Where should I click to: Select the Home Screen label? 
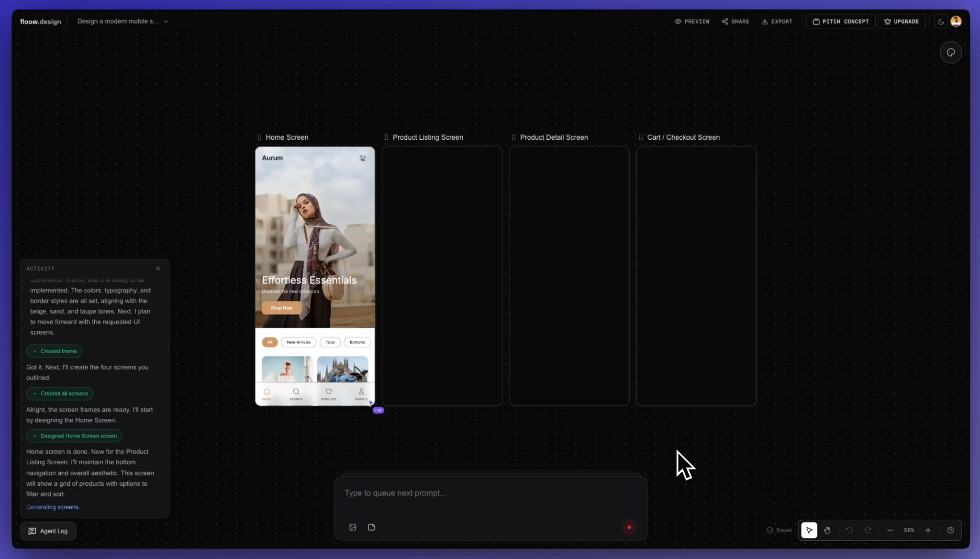tap(287, 137)
